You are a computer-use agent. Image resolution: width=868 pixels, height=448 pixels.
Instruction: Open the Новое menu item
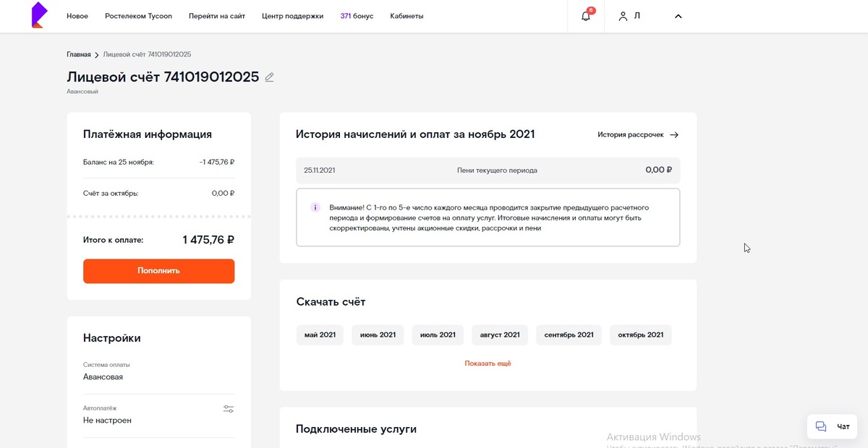point(77,16)
